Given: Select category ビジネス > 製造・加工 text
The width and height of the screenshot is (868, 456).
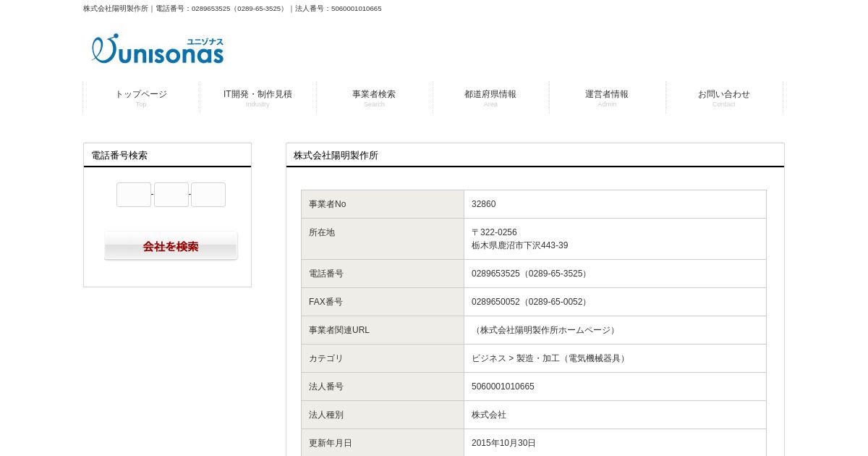Looking at the screenshot, I should [550, 358].
